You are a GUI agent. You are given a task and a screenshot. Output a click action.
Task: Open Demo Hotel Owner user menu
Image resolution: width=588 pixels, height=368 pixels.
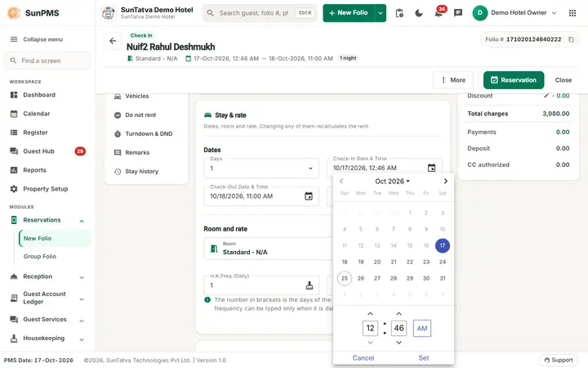pos(514,13)
